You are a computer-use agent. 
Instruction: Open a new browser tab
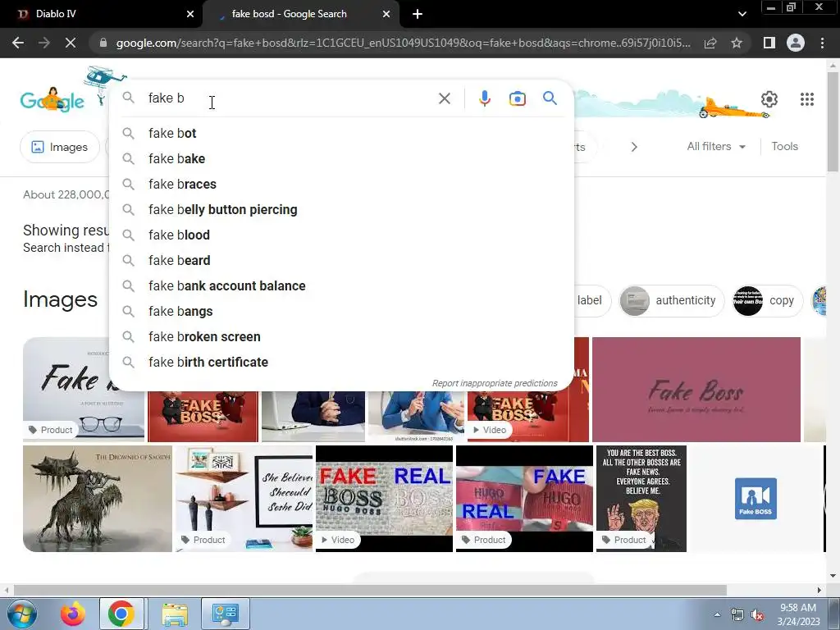point(418,15)
